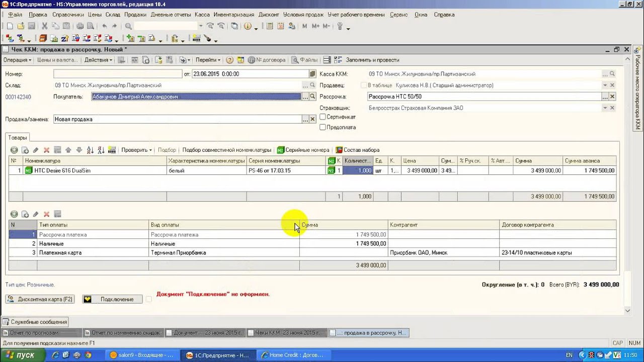Expand the Продавец dropdown arrow

pos(605,85)
